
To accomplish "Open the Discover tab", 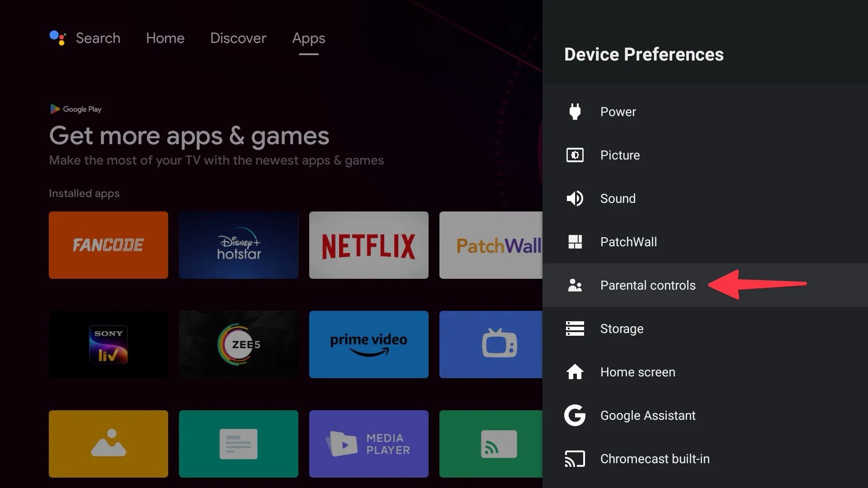I will point(238,38).
